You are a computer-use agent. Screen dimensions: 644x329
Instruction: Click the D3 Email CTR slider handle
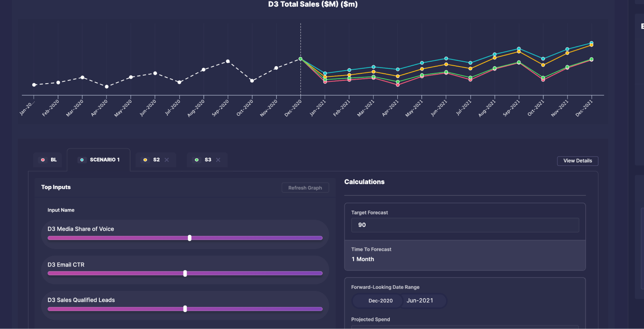click(x=185, y=273)
